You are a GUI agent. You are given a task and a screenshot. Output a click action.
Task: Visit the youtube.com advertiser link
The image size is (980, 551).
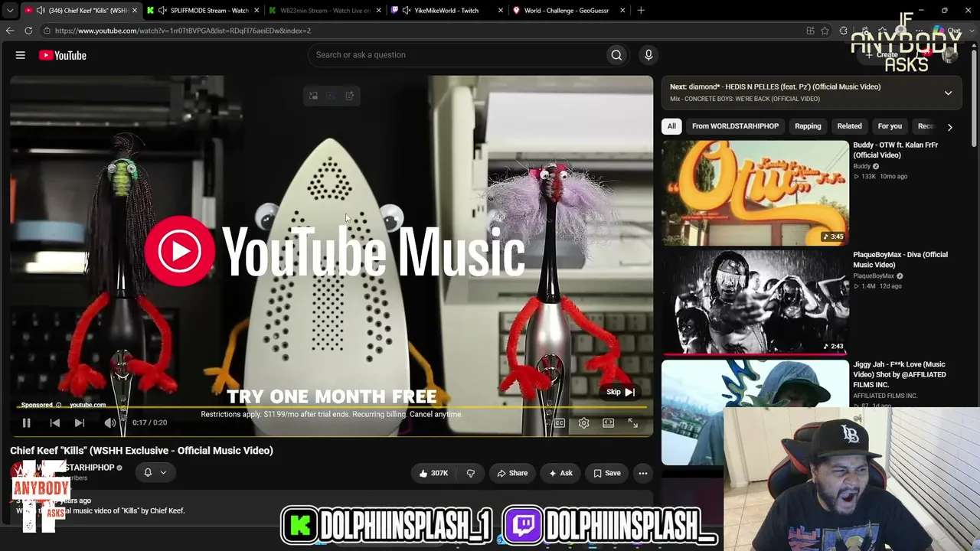(87, 405)
